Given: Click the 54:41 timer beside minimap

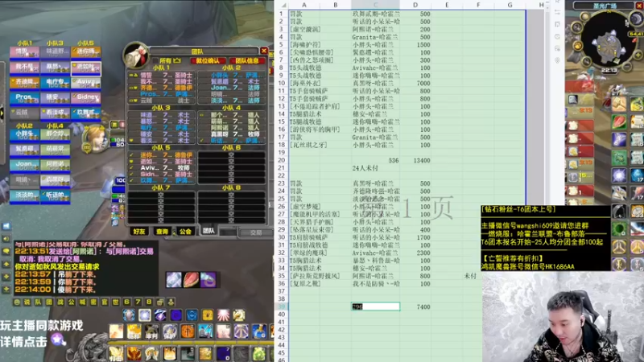Looking at the screenshot, I should [x=636, y=34].
